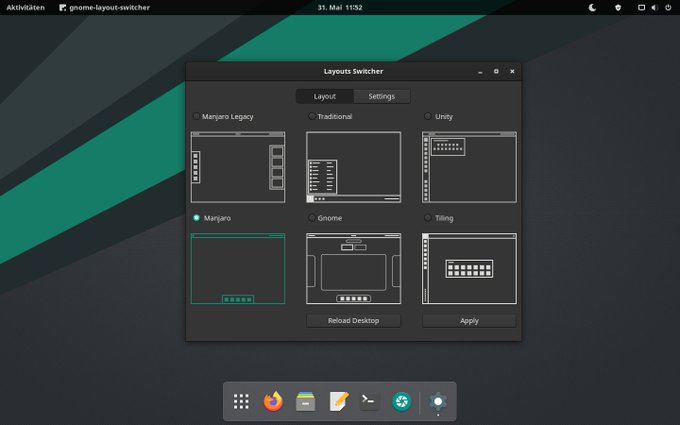Open the gnome-layout-switcher app menu
The width and height of the screenshot is (680, 425).
[105, 7]
